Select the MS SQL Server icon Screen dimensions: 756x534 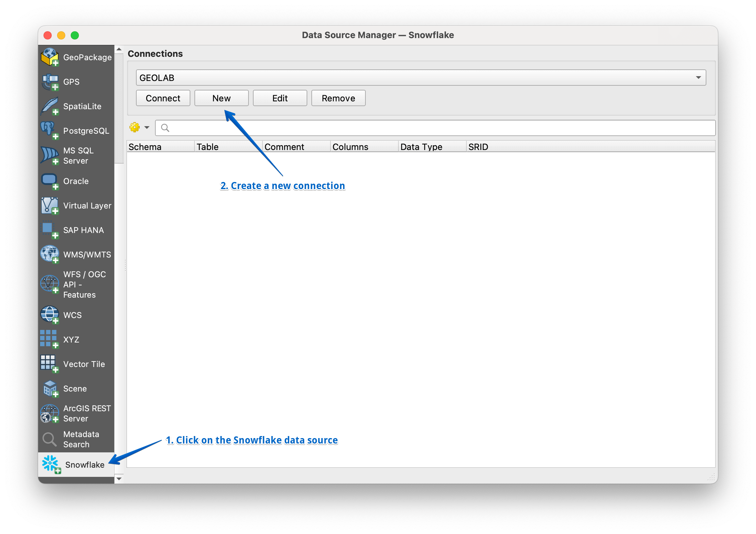coord(50,155)
